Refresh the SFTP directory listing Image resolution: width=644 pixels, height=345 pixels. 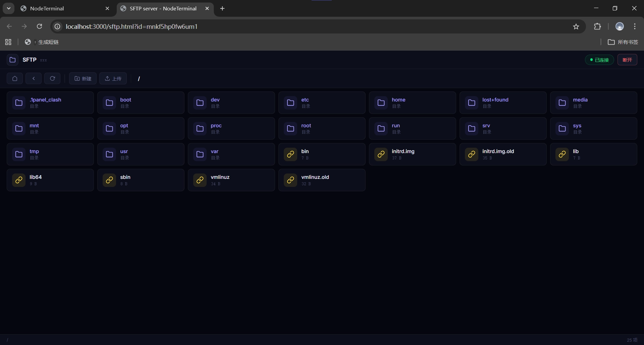52,78
